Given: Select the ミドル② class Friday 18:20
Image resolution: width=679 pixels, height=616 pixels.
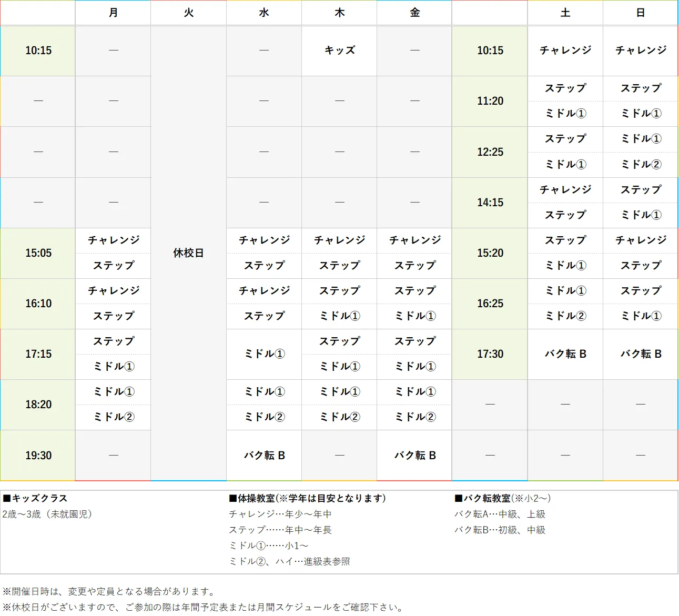Looking at the screenshot, I should coord(414,417).
